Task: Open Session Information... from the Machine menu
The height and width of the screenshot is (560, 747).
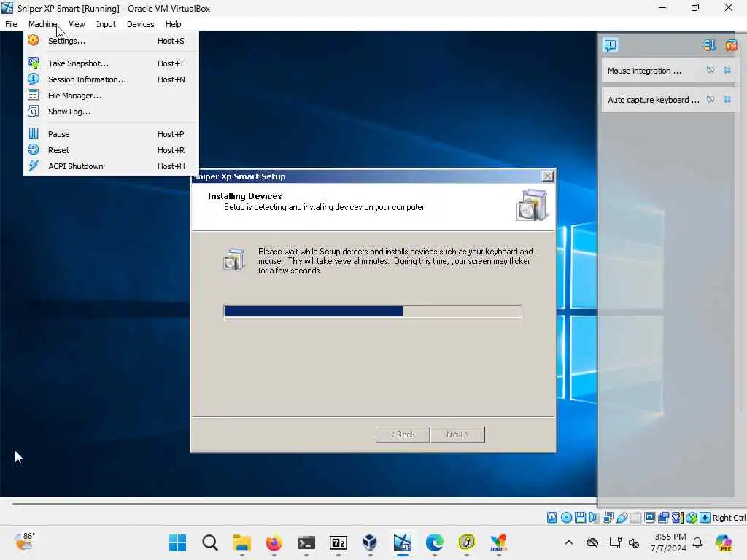Action: [x=111, y=79]
